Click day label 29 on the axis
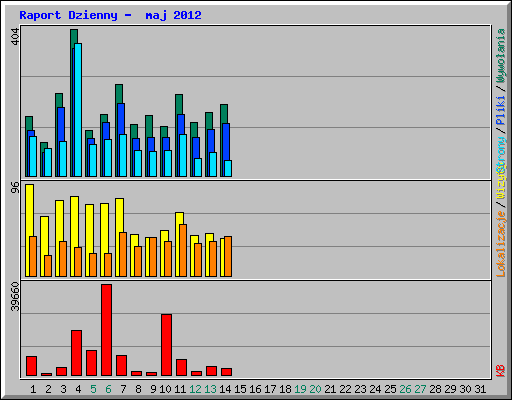Screen dimensions: 512x400 [450, 389]
